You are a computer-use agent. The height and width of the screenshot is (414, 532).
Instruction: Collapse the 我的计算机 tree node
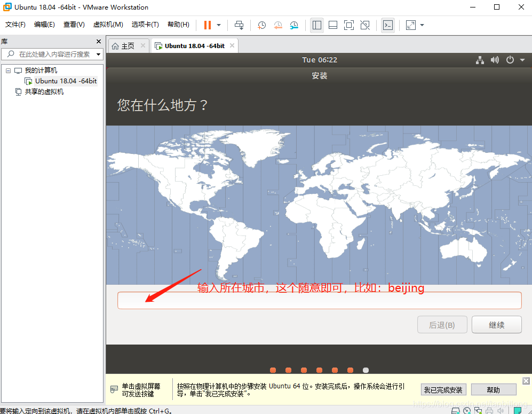[8, 70]
